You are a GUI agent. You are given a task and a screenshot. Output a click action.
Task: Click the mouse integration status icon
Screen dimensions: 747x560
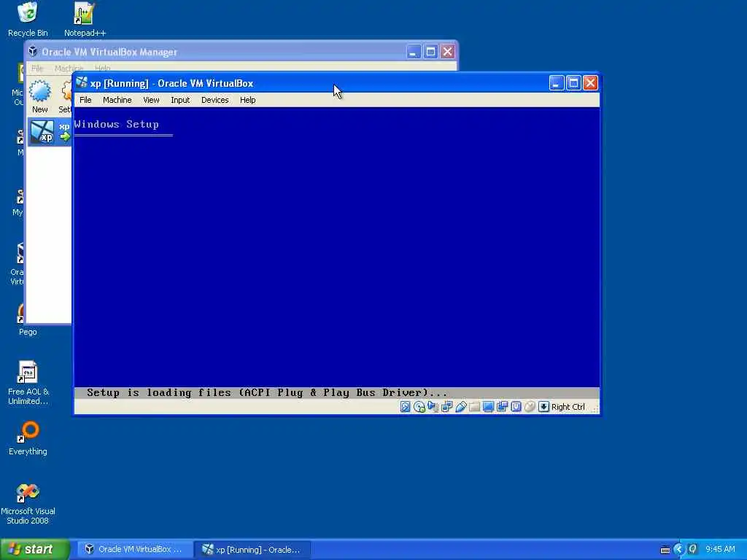click(x=530, y=407)
